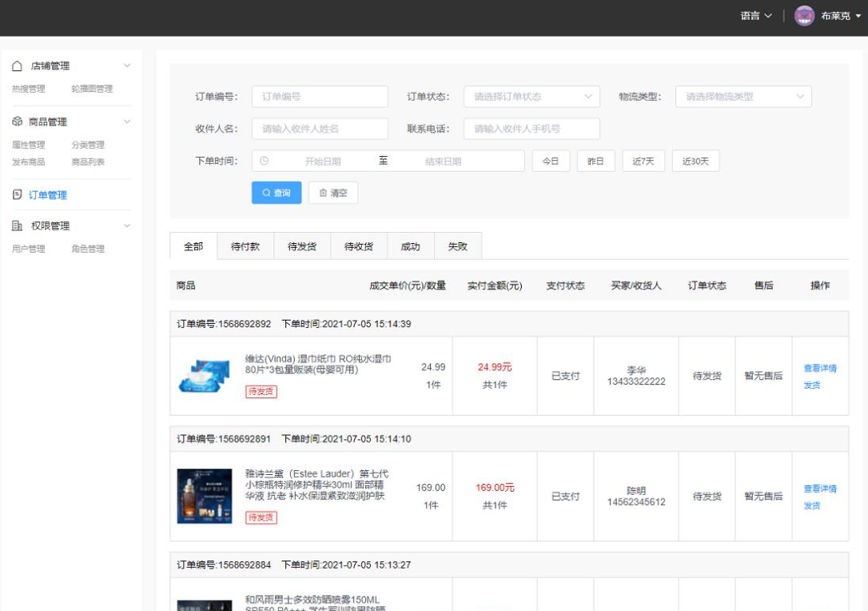868x611 pixels.
Task: Click the product management cube icon
Action: click(17, 122)
